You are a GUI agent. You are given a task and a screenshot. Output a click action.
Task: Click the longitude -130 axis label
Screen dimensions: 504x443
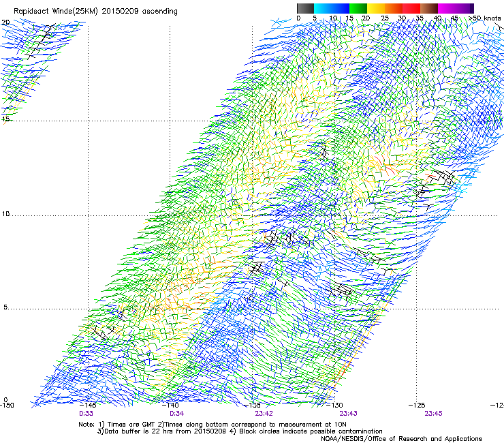click(334, 405)
